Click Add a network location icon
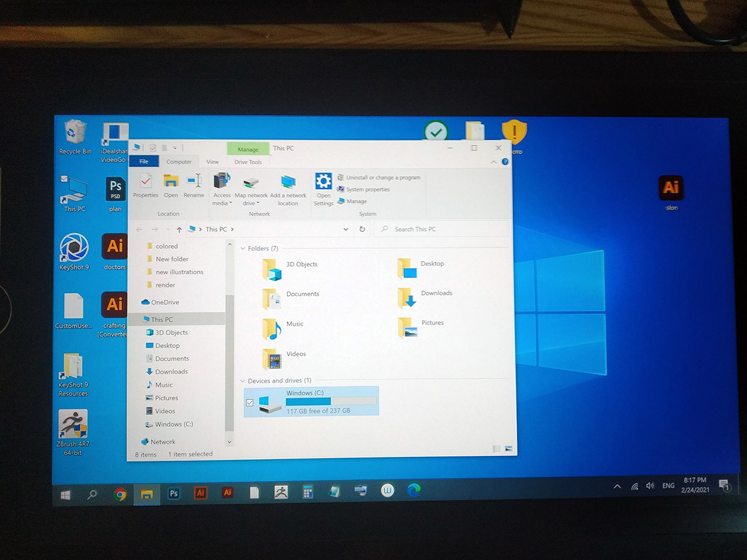Viewport: 747px width, 560px height. click(288, 190)
